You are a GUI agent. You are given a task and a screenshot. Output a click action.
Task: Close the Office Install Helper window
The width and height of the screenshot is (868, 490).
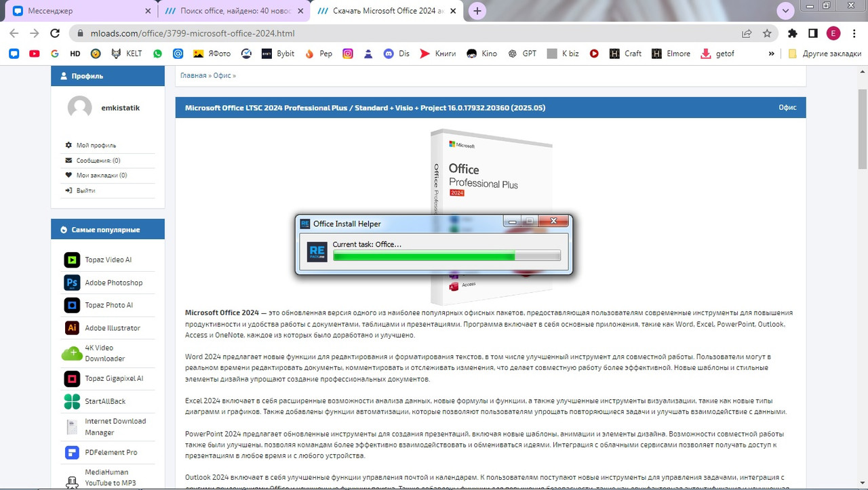(x=553, y=221)
